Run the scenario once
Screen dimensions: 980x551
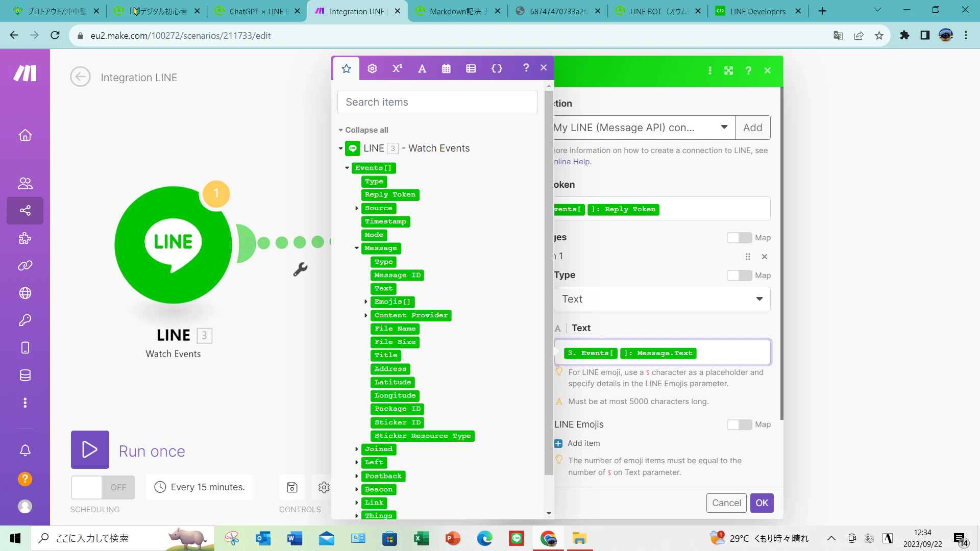click(90, 449)
